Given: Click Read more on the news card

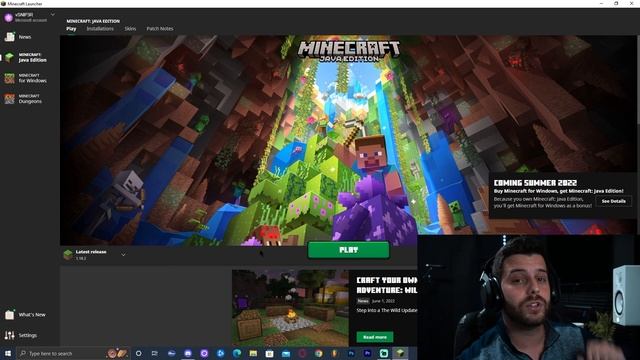Looking at the screenshot, I should click(375, 337).
